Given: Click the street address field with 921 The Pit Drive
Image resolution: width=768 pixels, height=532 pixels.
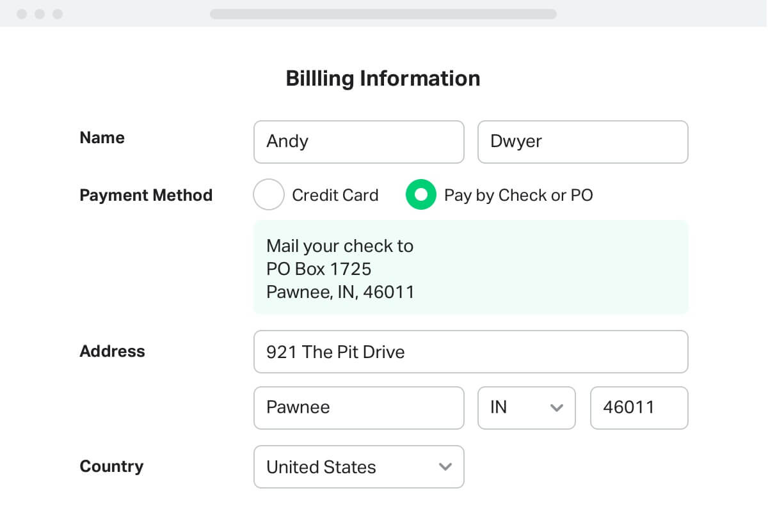Looking at the screenshot, I should click(x=470, y=352).
